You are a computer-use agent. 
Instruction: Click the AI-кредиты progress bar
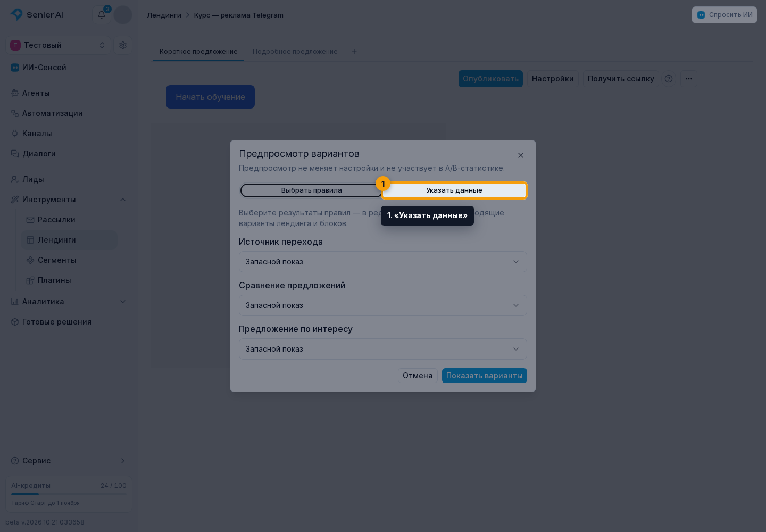click(69, 494)
